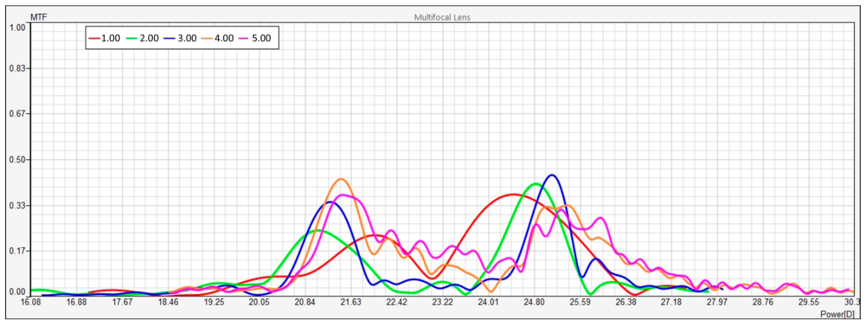Click the 16.08 x-axis tick label
Viewport: 868px width, 326px height.
coord(31,302)
